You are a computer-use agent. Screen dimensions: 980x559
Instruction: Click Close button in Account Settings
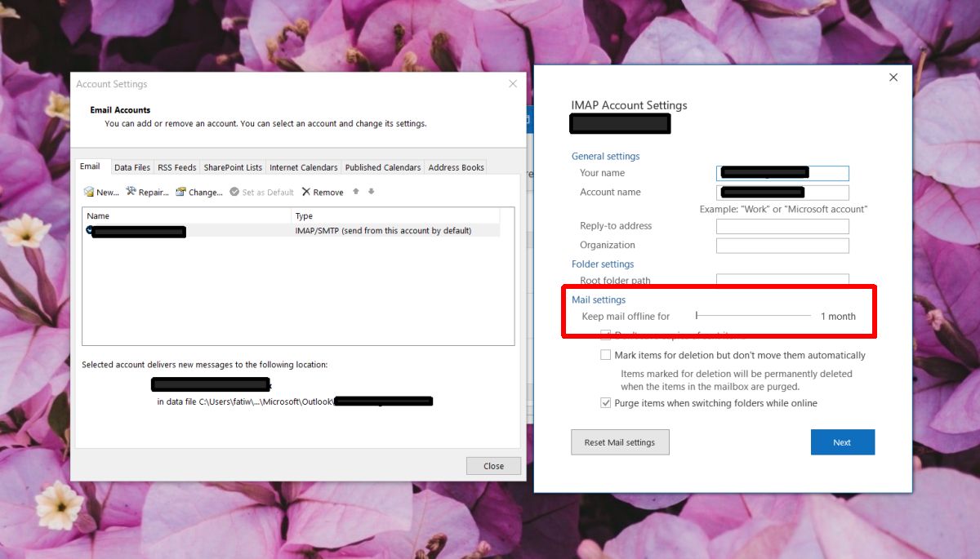click(493, 466)
